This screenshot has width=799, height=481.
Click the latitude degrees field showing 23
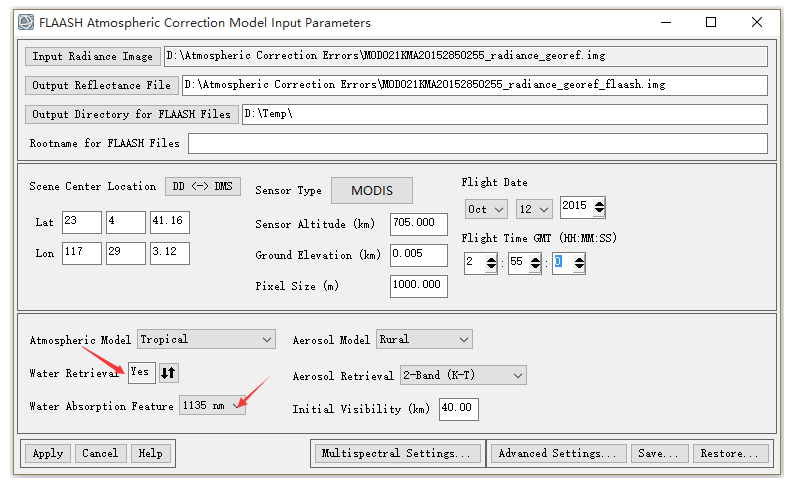[x=82, y=222]
